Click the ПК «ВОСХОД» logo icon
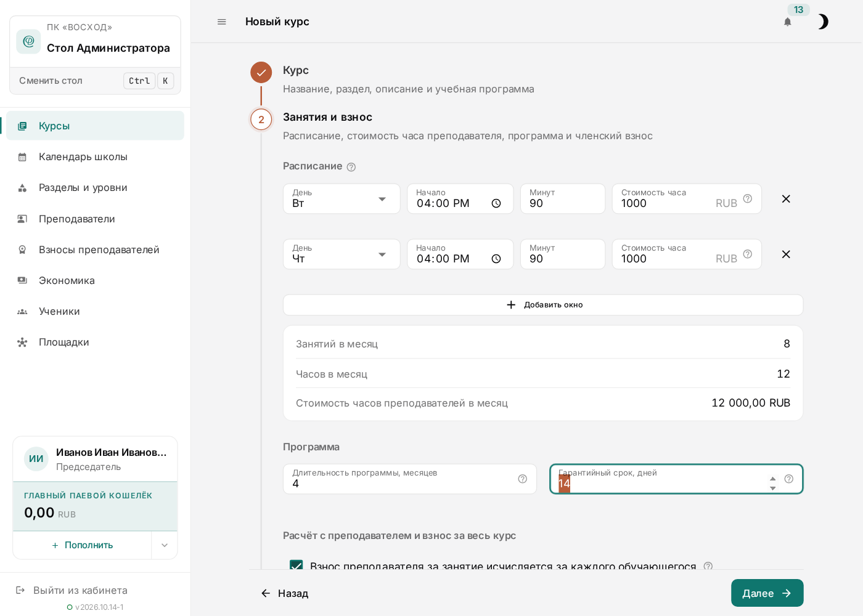Screen dimensions: 863x616 click(x=28, y=41)
